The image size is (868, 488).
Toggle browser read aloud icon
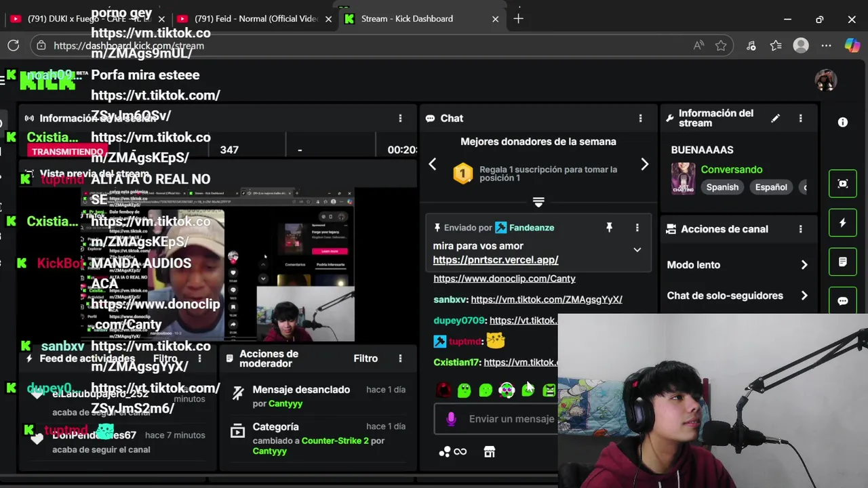(698, 45)
